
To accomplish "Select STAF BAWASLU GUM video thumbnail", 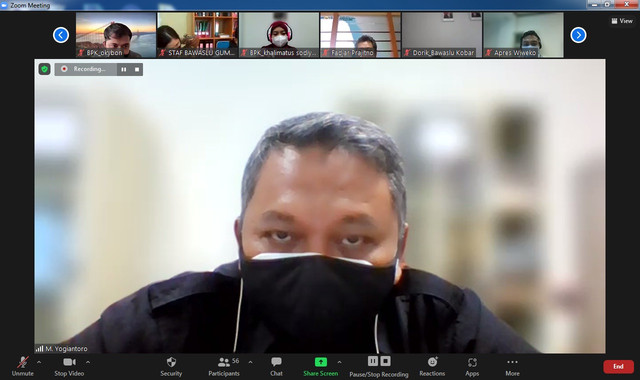I will (x=198, y=35).
